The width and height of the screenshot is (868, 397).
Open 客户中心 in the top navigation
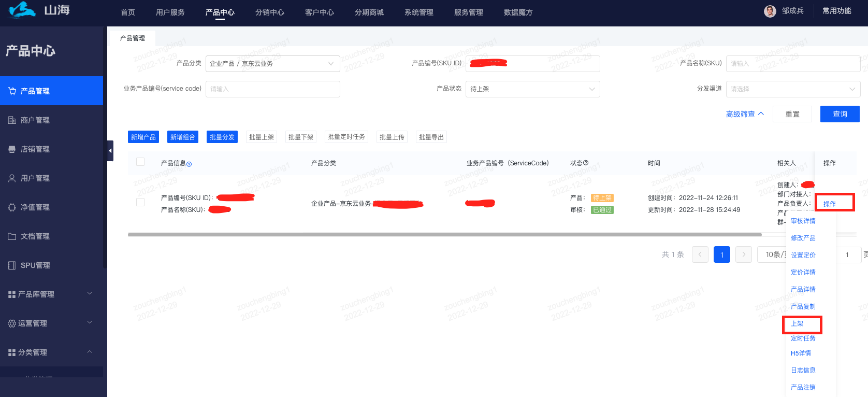pos(320,12)
